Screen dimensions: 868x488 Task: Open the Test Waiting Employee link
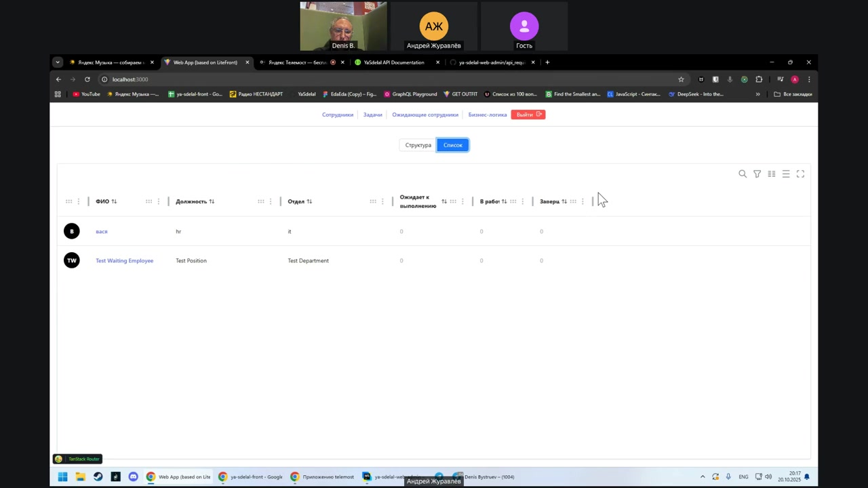(x=124, y=260)
